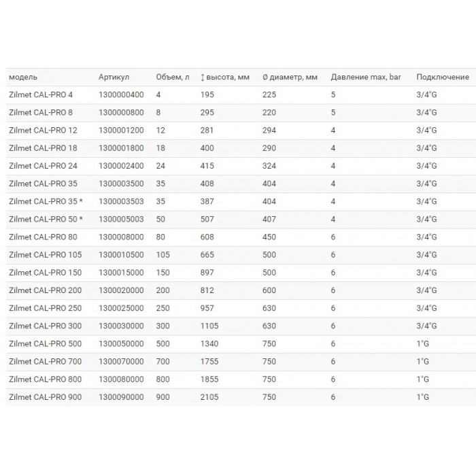Viewport: 476px width, 476px height.
Task: Select the model Zilmet CAL-PRO 300
Action: click(46, 326)
